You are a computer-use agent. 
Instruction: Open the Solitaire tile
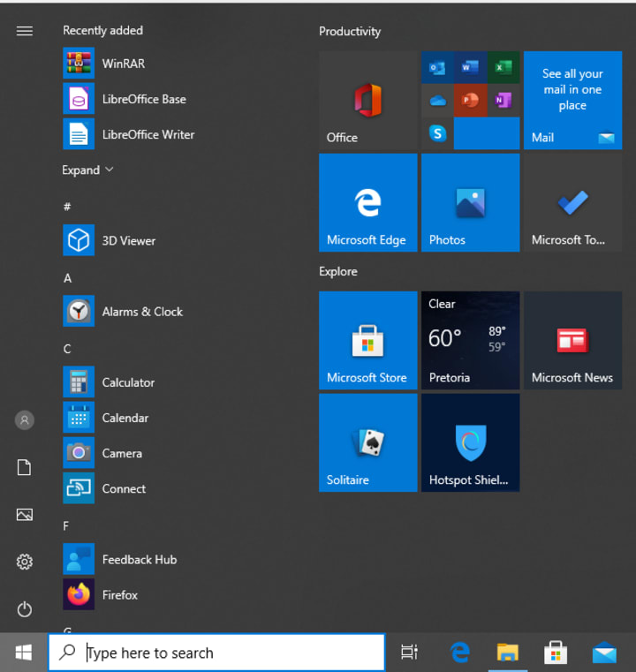pos(368,443)
